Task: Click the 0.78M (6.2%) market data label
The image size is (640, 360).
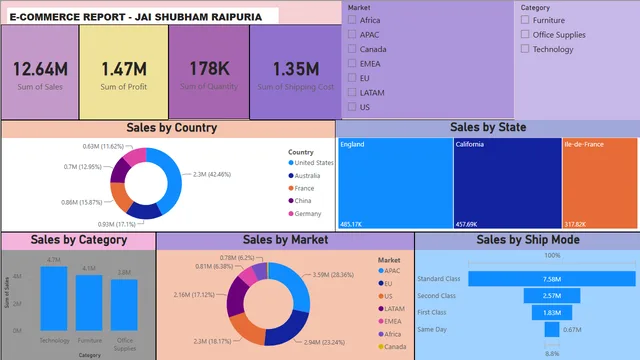Action: click(237, 258)
